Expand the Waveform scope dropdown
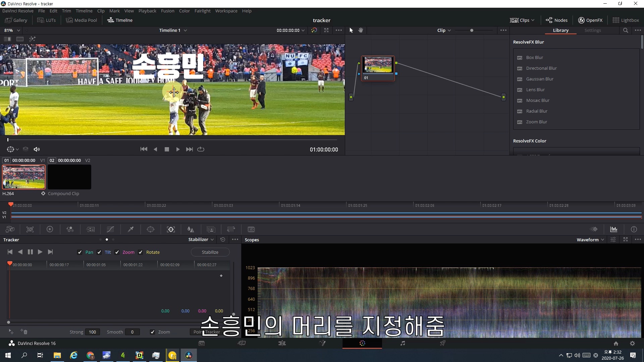The image size is (644, 362). [590, 239]
